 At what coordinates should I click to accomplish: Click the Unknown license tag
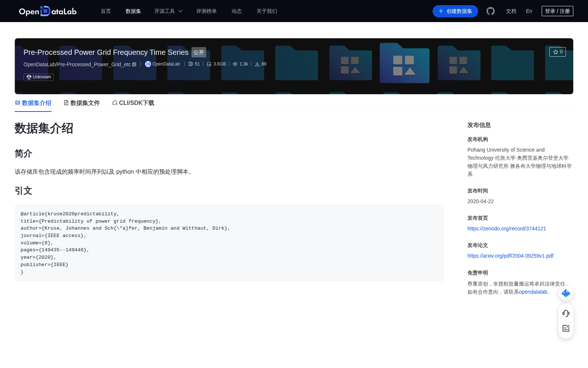(39, 77)
